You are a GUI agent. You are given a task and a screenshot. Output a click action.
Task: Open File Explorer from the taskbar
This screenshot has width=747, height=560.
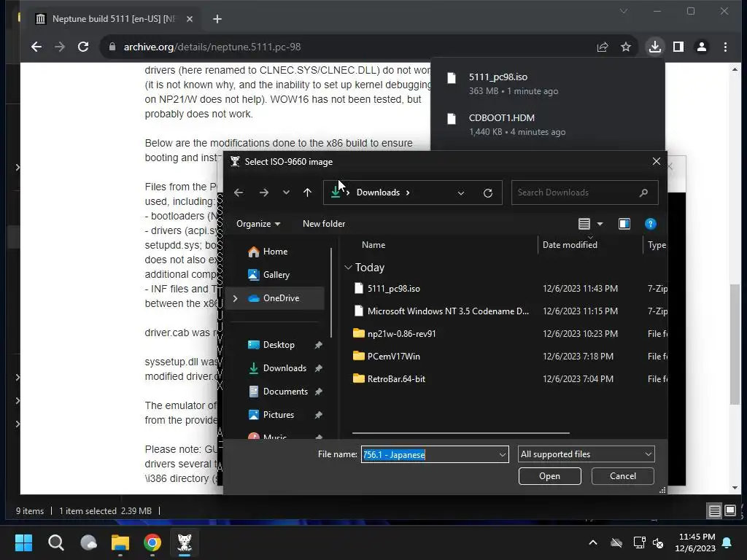(x=120, y=542)
